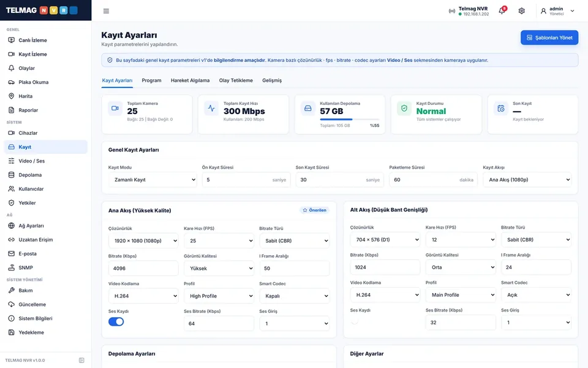Open the settings gear in the top bar
588x368 pixels.
point(521,11)
